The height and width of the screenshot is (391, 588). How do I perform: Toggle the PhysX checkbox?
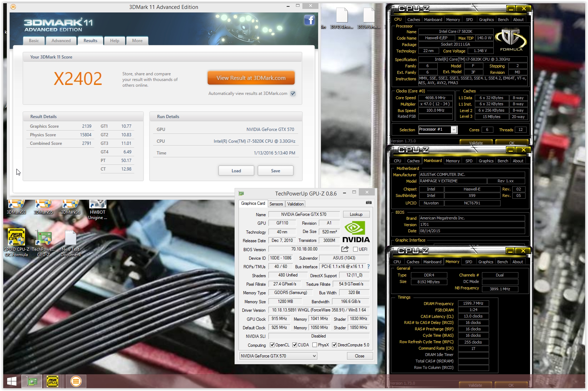315,345
